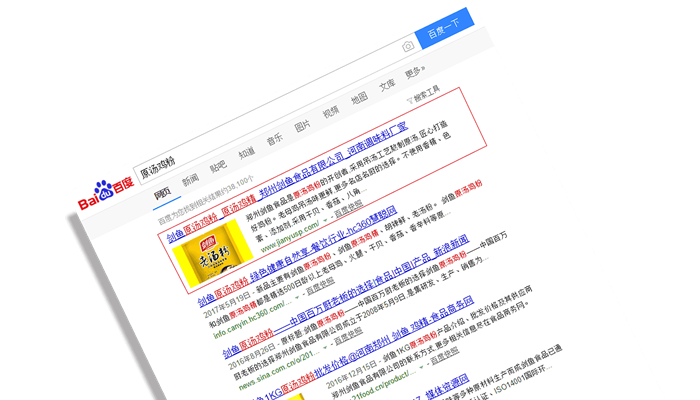Expand the arrow next to news.sina.com.cn
This screenshot has height=400, width=700.
pyautogui.click(x=325, y=347)
